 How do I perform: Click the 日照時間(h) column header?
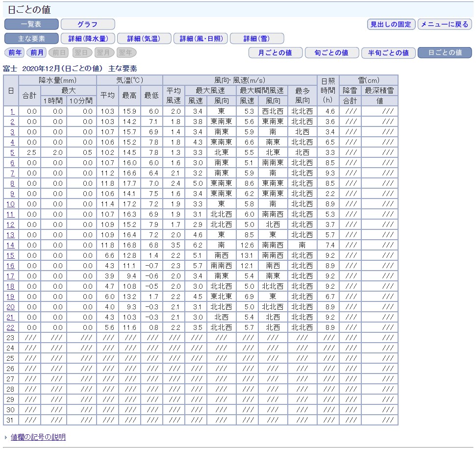[328, 91]
